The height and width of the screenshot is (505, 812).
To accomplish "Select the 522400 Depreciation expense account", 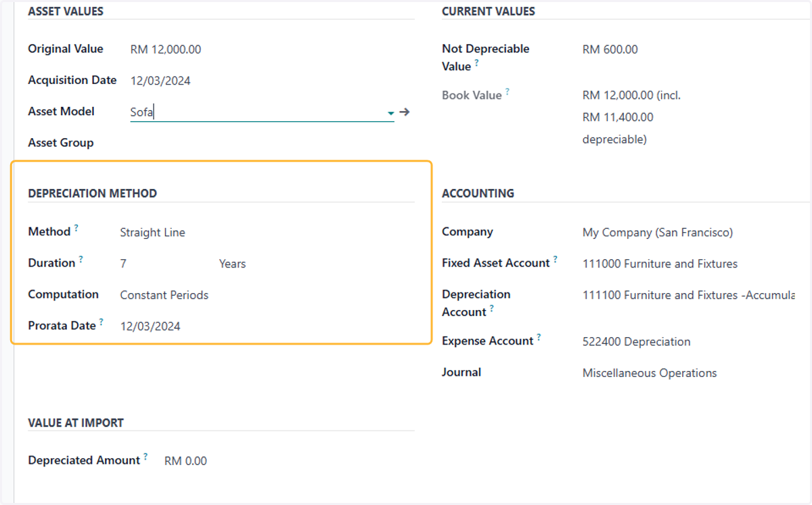I will click(x=637, y=342).
